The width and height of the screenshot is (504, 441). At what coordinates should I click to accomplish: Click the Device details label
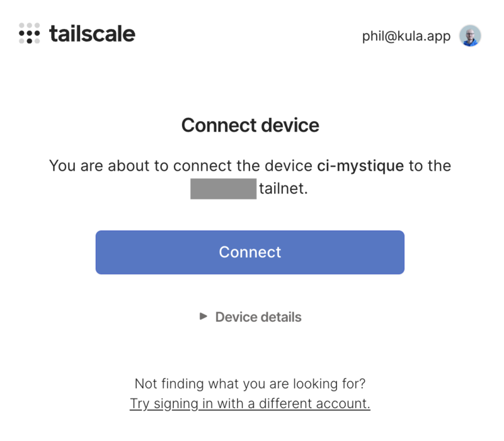(x=258, y=317)
